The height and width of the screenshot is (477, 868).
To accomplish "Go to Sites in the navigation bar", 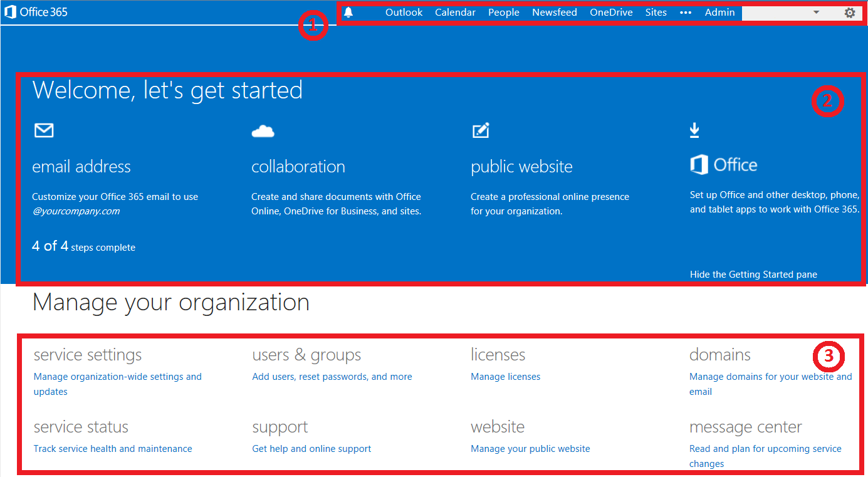I will [x=656, y=13].
